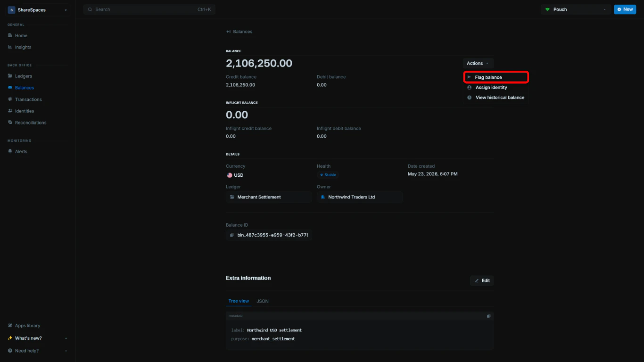Toggle the Actions dropdown
Viewport: 644px width, 362px height.
[478, 63]
